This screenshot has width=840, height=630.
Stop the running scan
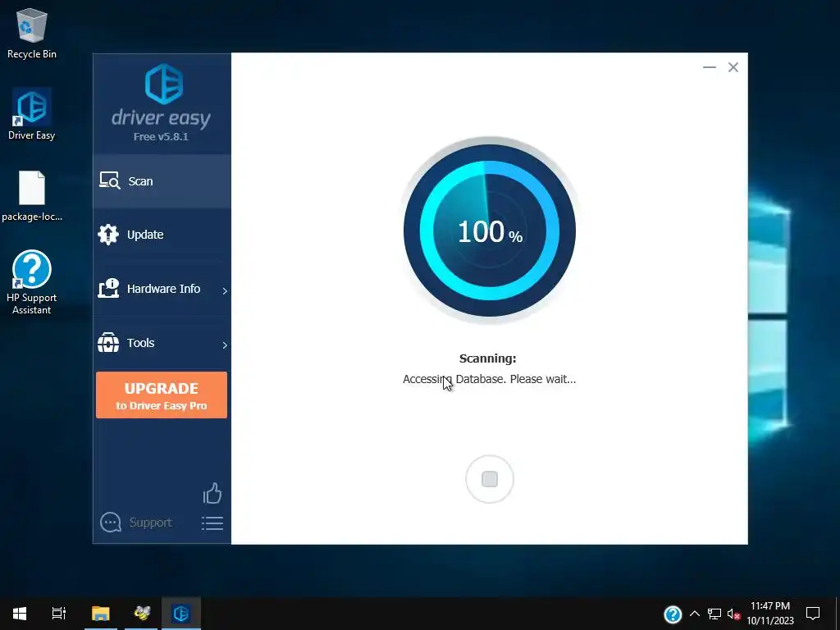tap(490, 479)
